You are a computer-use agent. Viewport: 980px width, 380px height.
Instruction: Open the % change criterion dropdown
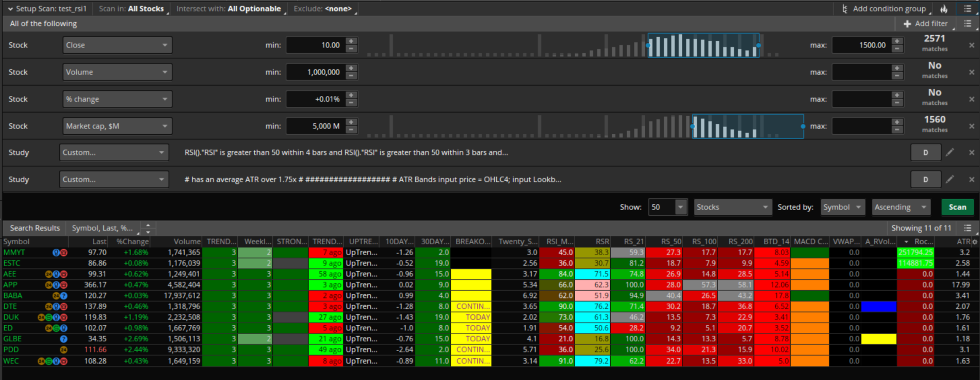click(x=118, y=99)
